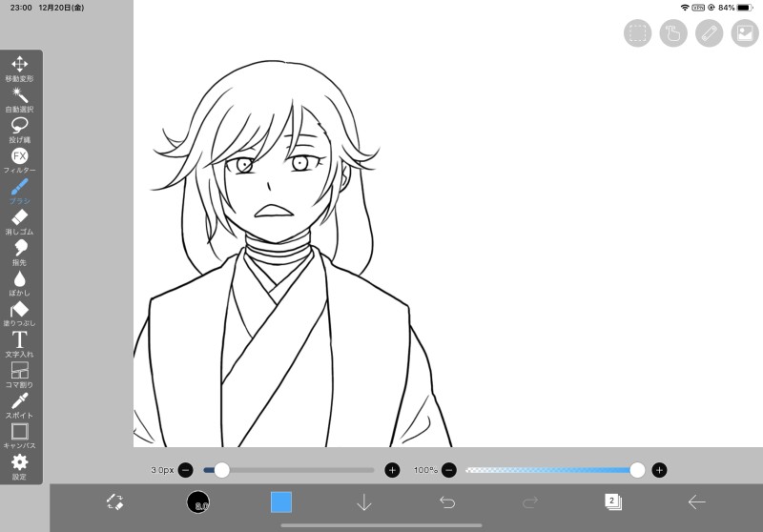Open the FX フィルター filter tool
The image size is (763, 532).
click(x=19, y=161)
